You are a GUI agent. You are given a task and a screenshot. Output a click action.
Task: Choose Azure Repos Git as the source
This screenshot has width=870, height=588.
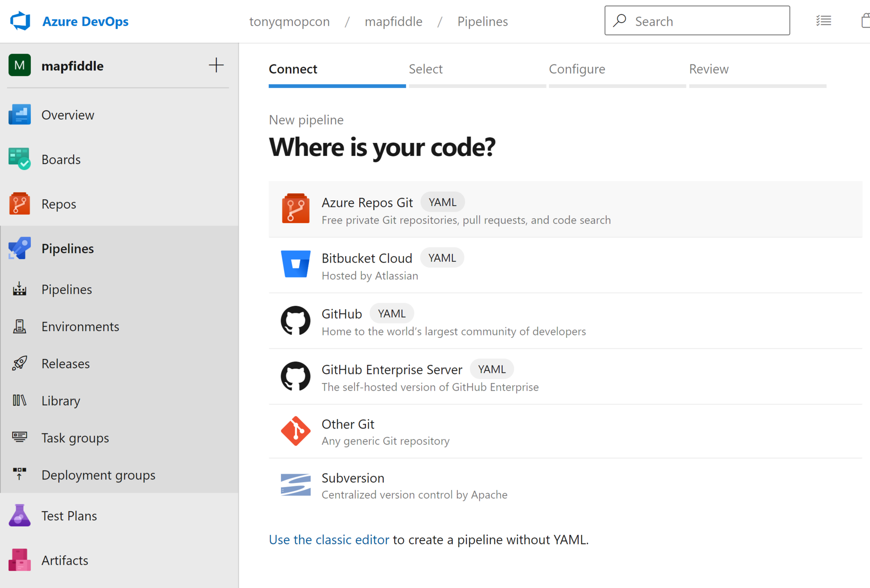click(367, 203)
